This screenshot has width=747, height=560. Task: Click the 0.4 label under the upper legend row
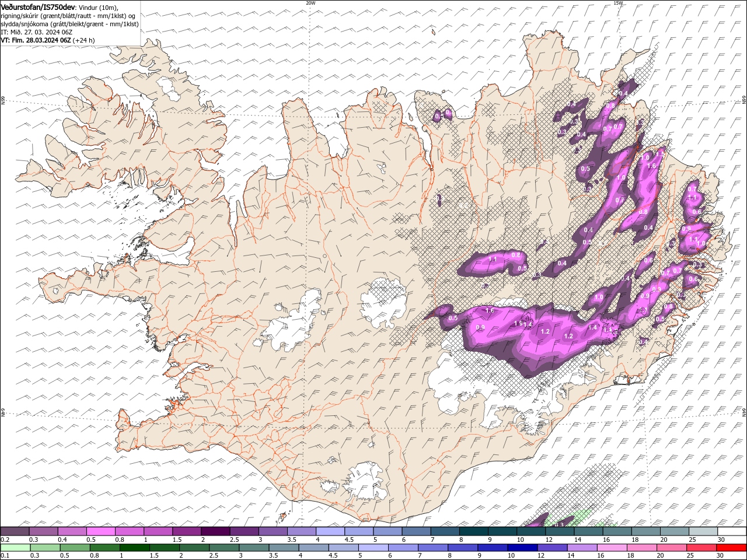pos(62,540)
